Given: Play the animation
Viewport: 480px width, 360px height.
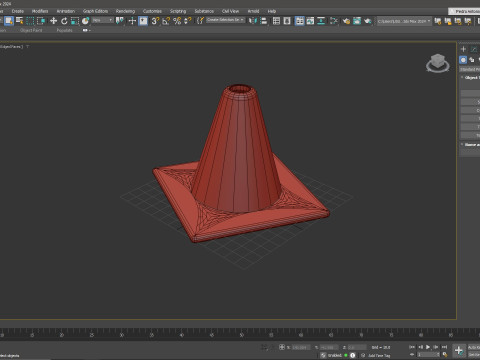Looking at the screenshot, I should 428,347.
